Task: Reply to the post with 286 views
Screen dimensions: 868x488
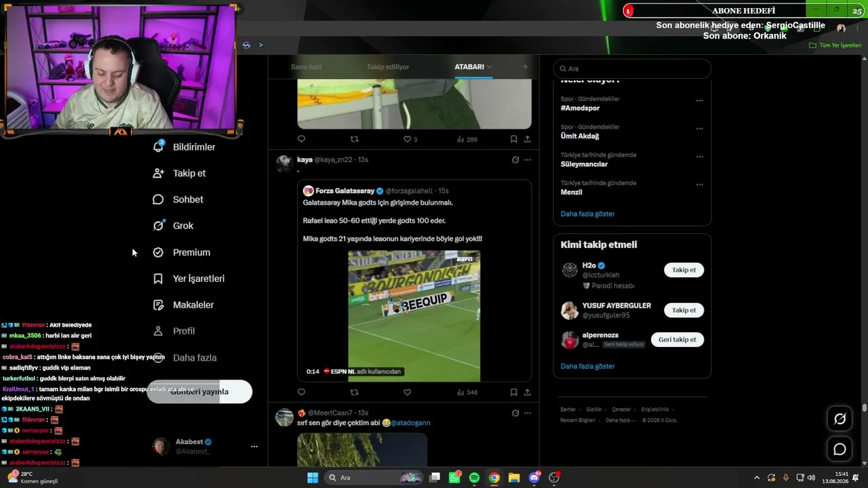Action: tap(302, 139)
